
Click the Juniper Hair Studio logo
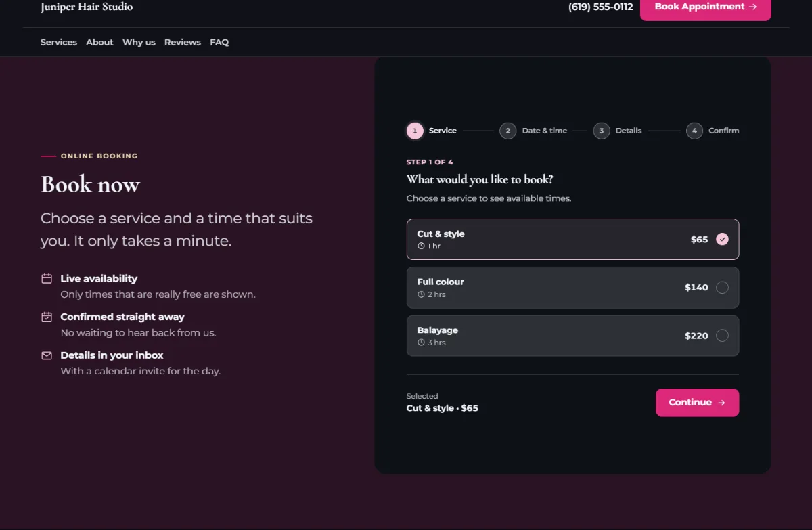87,7
